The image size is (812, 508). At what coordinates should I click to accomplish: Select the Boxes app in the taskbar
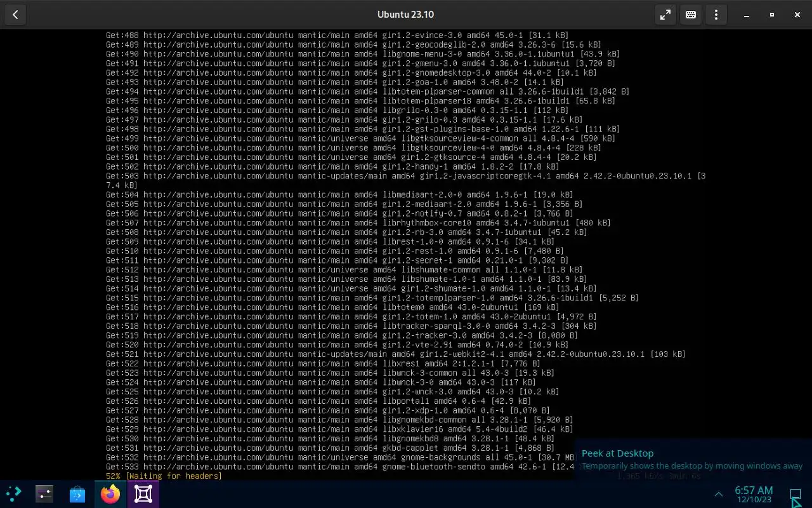(x=143, y=493)
